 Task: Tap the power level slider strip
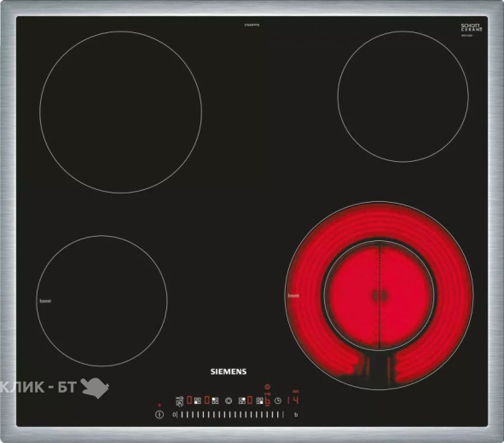[x=230, y=415]
